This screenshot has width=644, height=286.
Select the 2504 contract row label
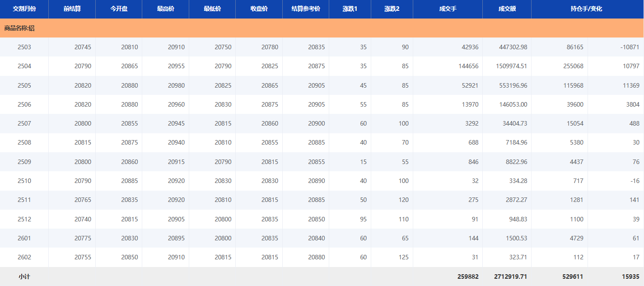[x=24, y=66]
